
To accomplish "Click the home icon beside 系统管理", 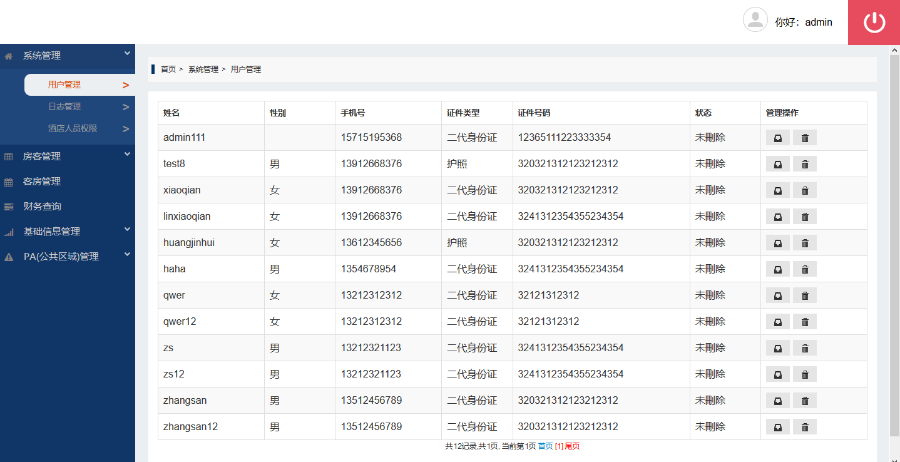I will (9, 56).
